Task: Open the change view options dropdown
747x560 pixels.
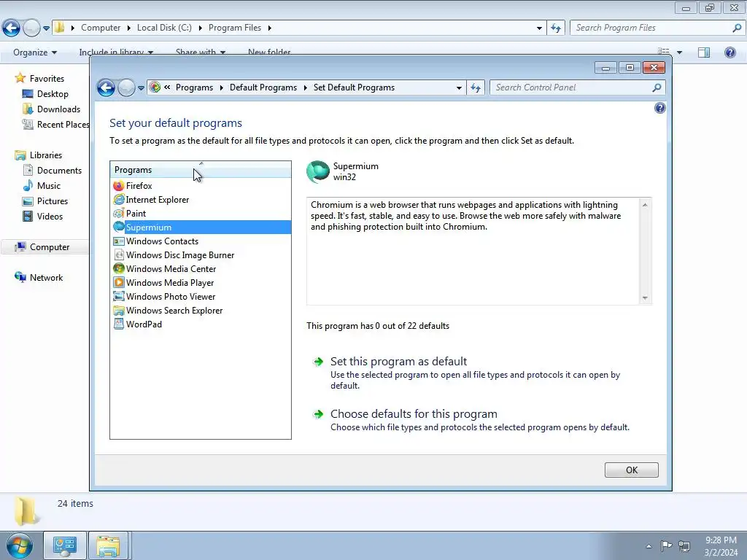Action: click(x=679, y=52)
